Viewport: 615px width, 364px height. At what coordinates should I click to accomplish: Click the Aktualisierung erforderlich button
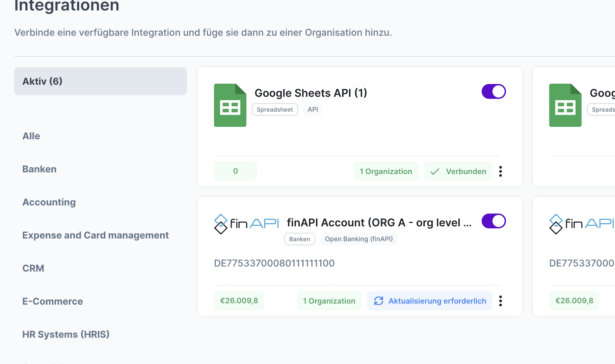(437, 301)
